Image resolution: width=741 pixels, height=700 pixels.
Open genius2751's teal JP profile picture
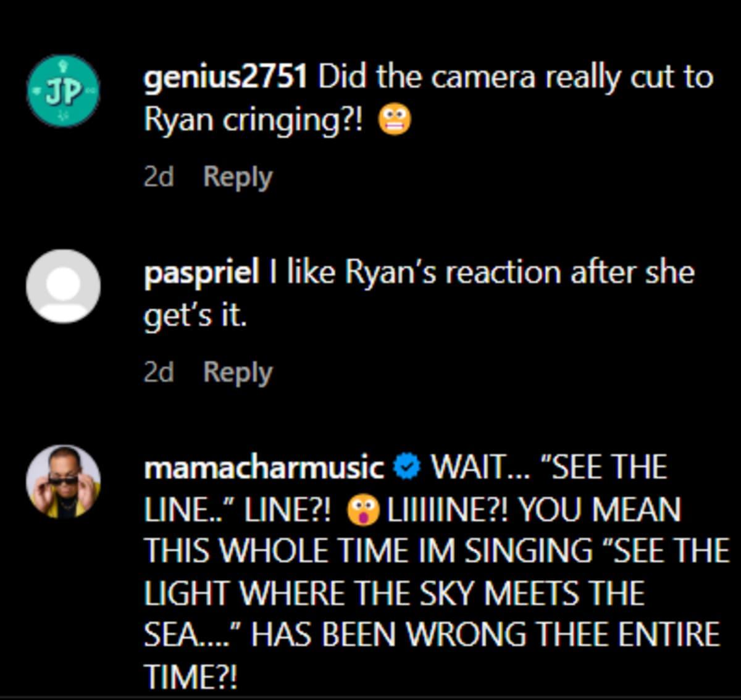(x=63, y=91)
